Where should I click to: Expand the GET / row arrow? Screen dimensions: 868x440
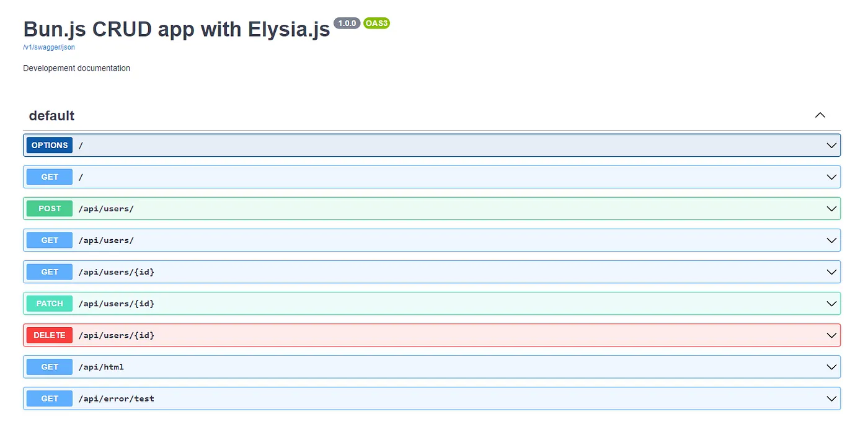832,177
